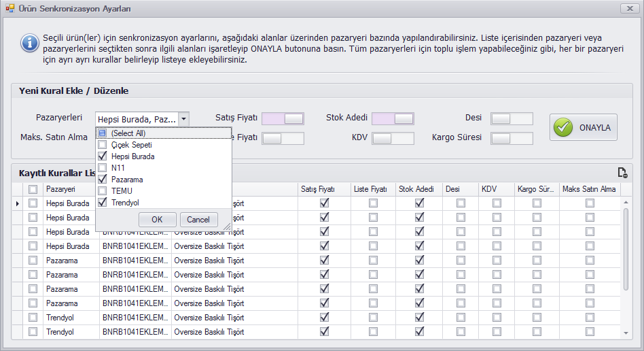Click the rules list vertical scrollbar thumb
The image size is (644, 351).
(626, 249)
